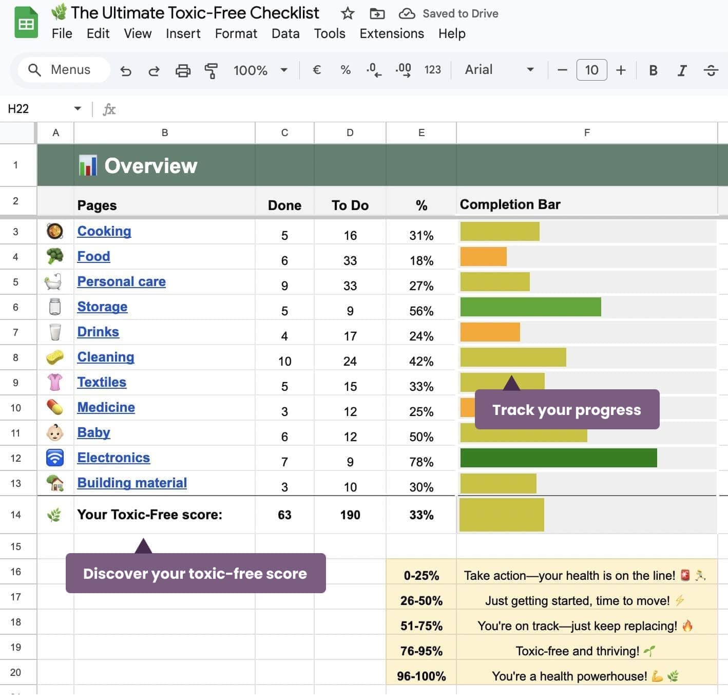The height and width of the screenshot is (700, 728).
Task: Toggle bold formatting
Action: [653, 70]
